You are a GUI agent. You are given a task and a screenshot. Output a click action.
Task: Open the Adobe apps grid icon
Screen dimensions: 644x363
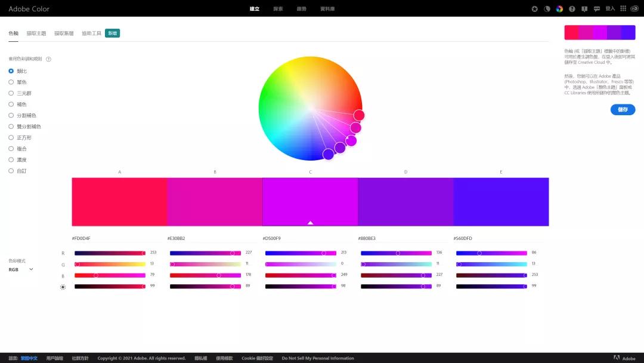(x=623, y=8)
